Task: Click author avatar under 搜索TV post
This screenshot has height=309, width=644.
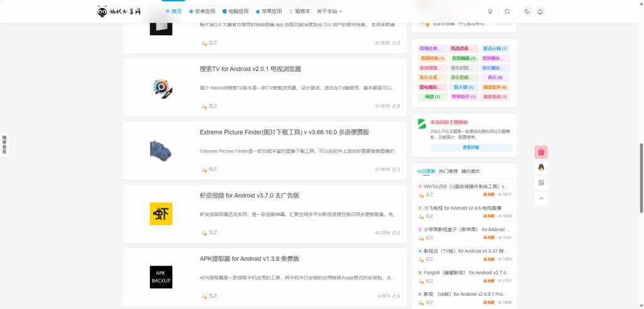Action: click(x=204, y=106)
